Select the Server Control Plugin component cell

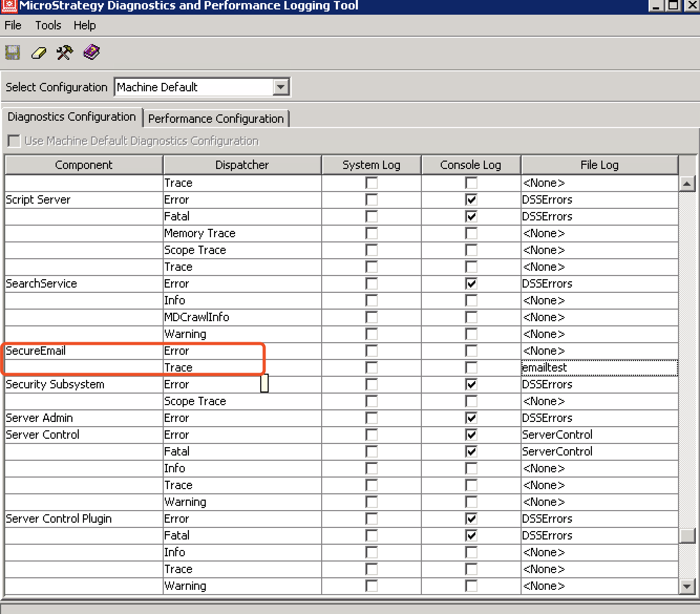coord(84,518)
